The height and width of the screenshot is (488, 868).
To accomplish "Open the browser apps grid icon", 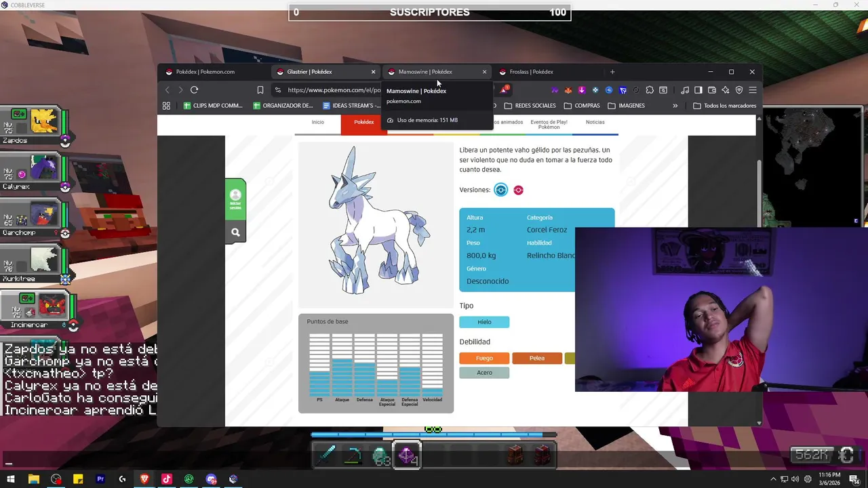I will (166, 106).
